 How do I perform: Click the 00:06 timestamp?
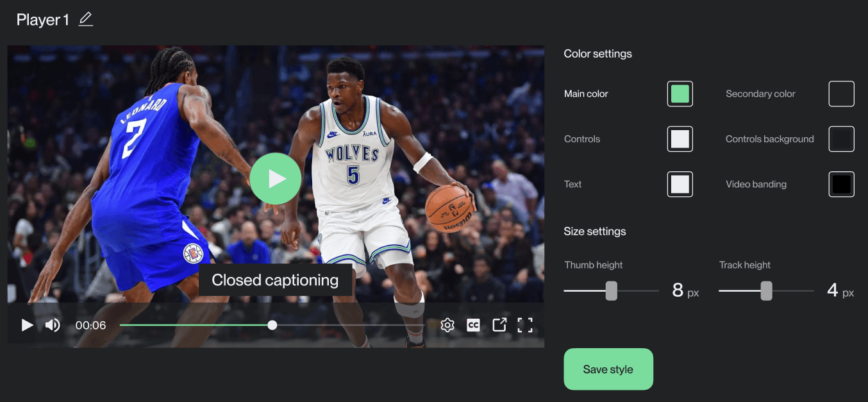click(90, 325)
